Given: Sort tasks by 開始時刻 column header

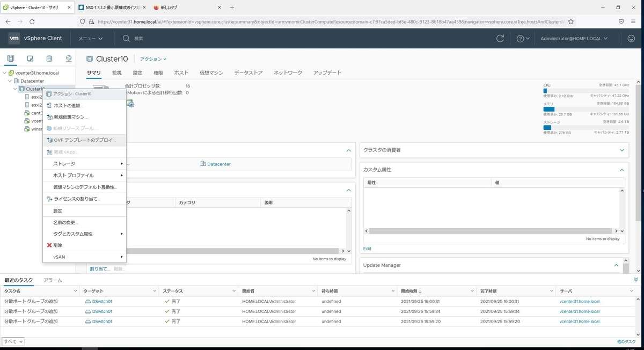Looking at the screenshot, I should 412,291.
